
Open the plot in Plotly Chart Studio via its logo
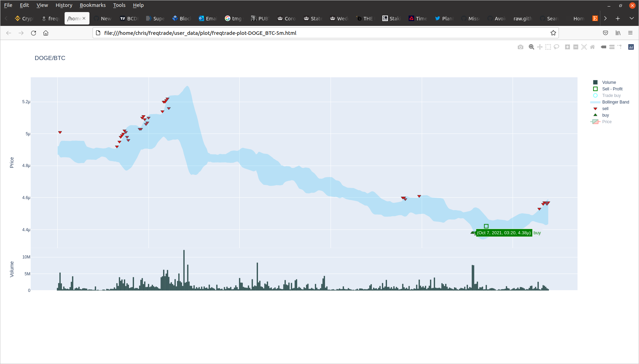631,47
